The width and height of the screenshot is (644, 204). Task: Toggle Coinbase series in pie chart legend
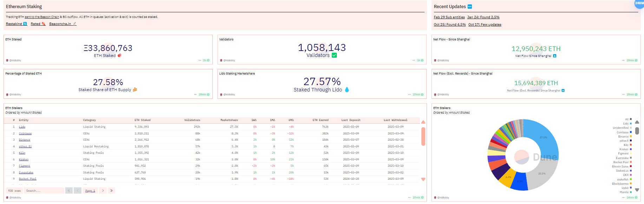(x=624, y=132)
